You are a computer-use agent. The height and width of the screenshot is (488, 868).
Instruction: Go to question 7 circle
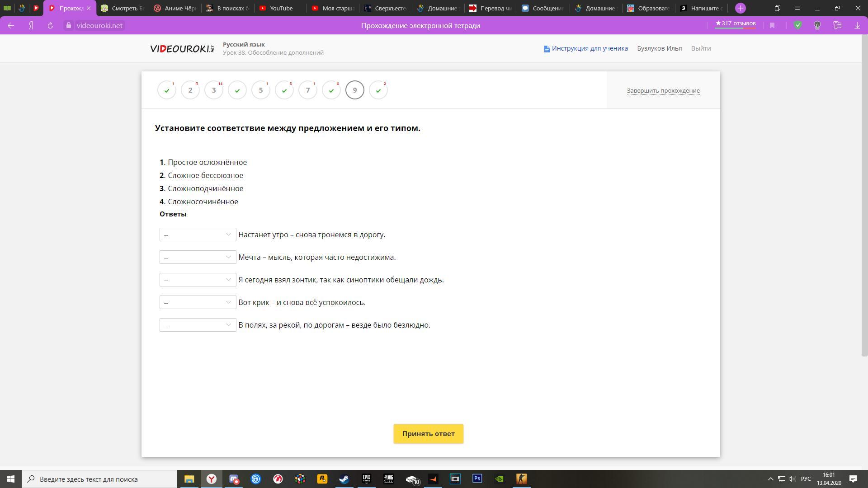point(308,90)
